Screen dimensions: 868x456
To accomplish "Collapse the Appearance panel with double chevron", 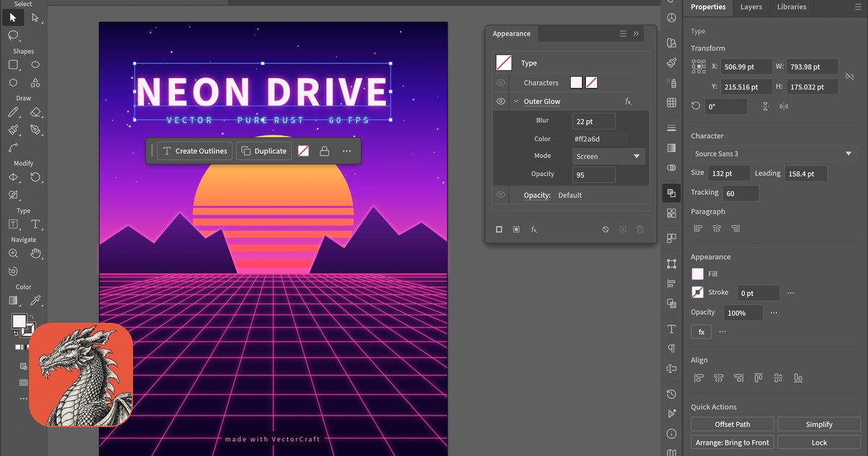I will tap(637, 33).
